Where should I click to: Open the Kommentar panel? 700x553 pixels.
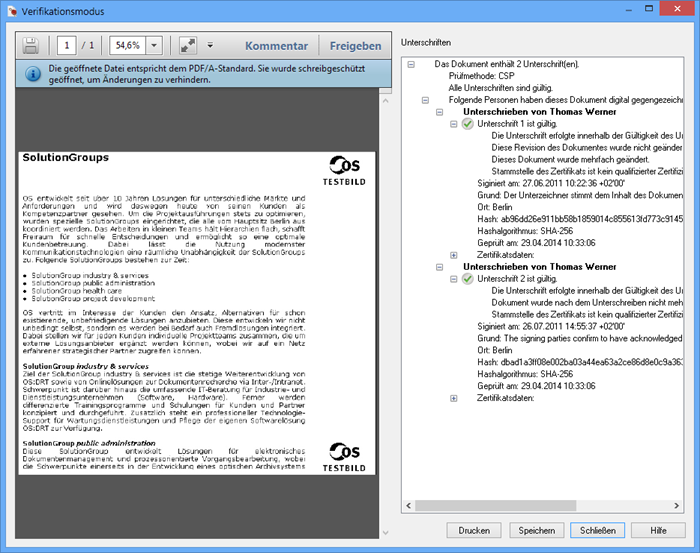(276, 46)
